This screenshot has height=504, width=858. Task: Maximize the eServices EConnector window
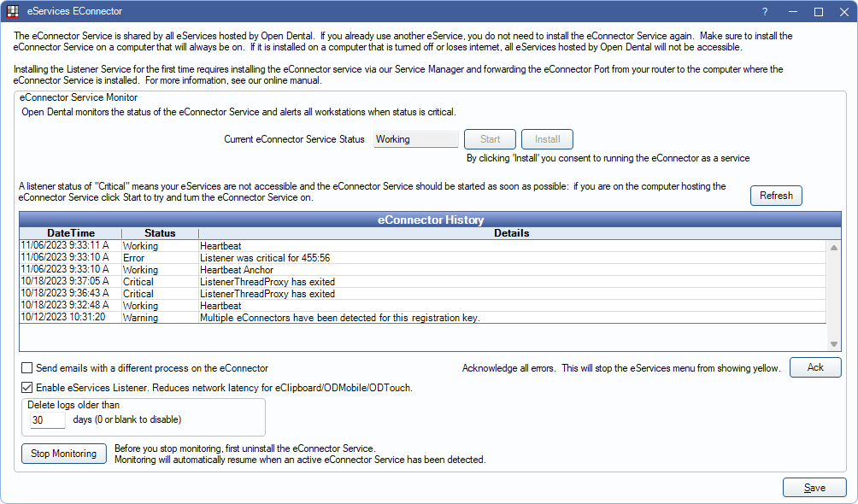pyautogui.click(x=818, y=12)
